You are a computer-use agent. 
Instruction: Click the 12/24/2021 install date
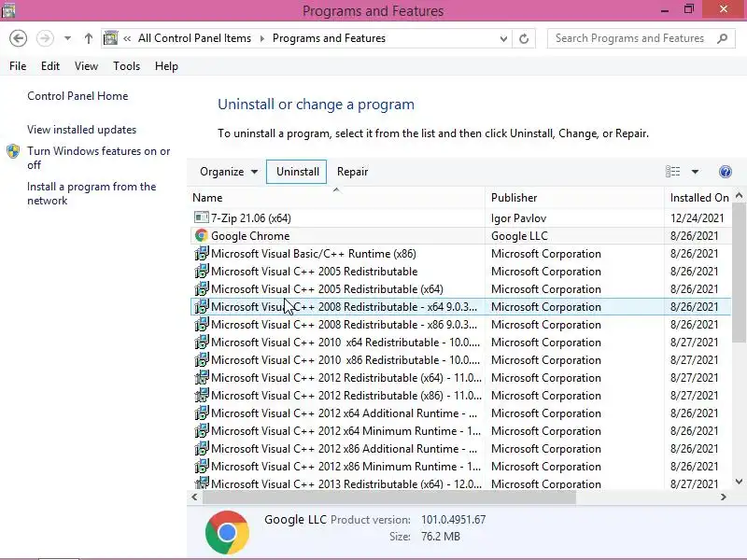697,218
